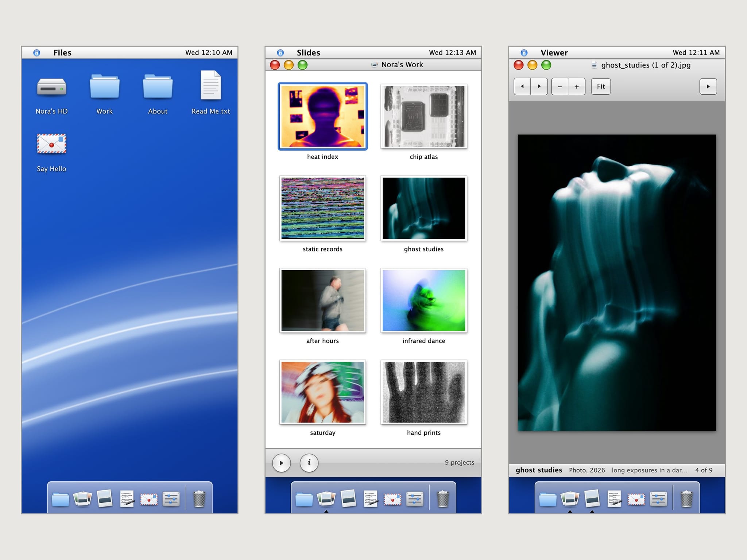Screen dimensions: 747x560
Task: Select the hand prints thumbnail
Action: pos(424,392)
